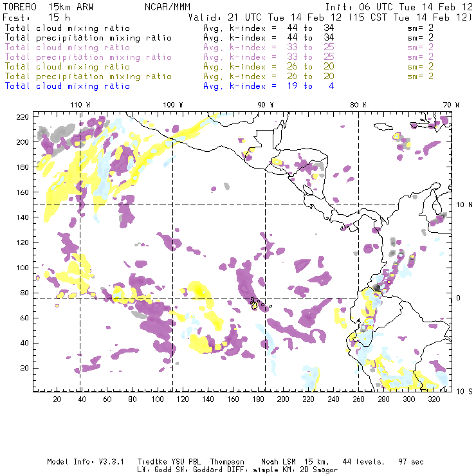Click 'Valid: 21 UTC Tue 14 Feb 12' text
This screenshot has height=476, width=476.
265,17
